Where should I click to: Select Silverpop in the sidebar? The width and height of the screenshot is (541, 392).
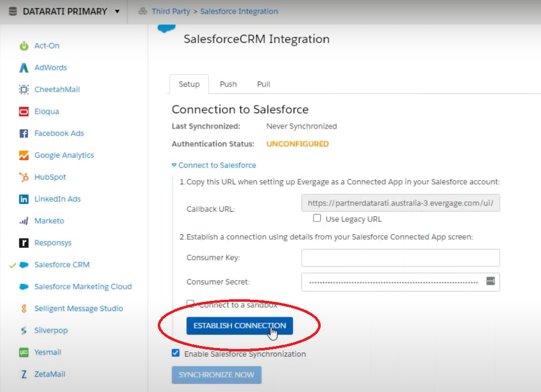[51, 330]
